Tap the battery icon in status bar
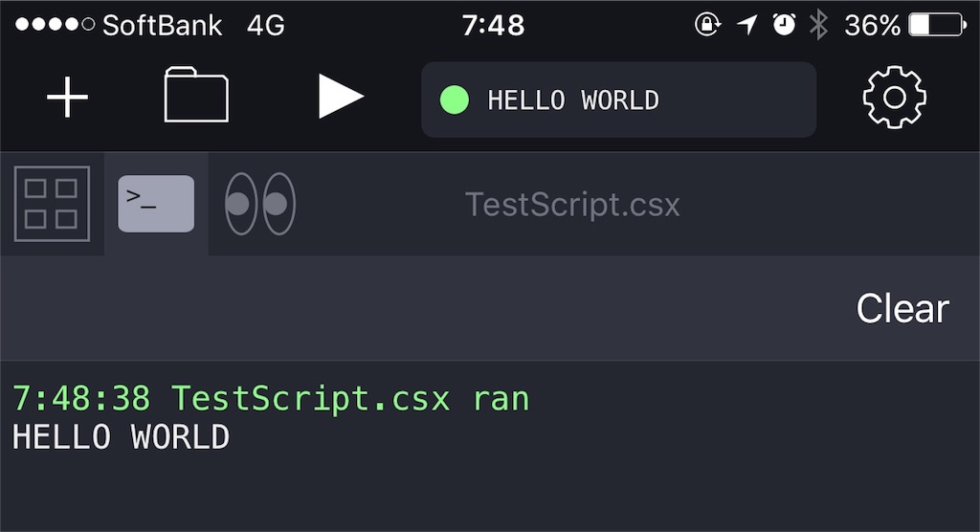 coord(938,25)
